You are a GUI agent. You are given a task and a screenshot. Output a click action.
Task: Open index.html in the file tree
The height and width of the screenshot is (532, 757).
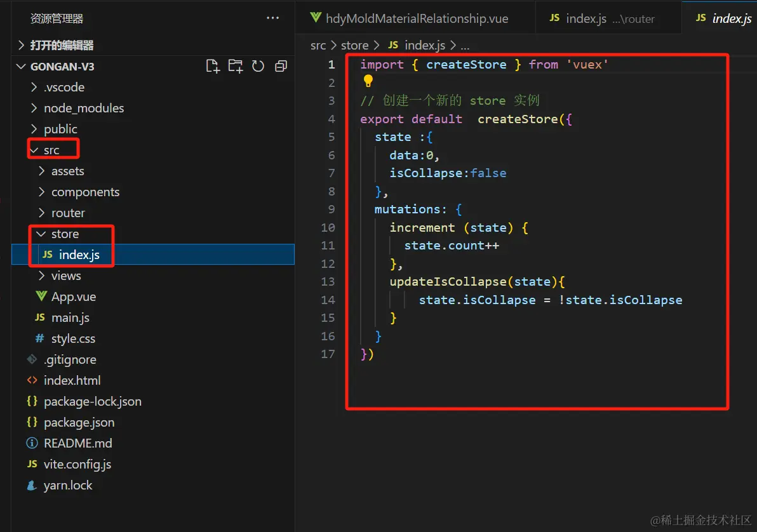153,380
